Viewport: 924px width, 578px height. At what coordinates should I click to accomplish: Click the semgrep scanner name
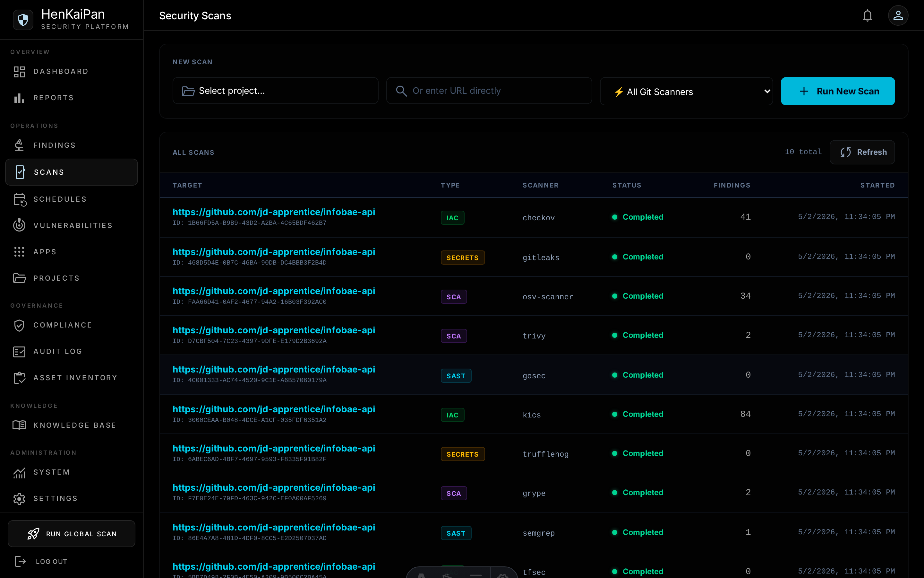pyautogui.click(x=538, y=533)
